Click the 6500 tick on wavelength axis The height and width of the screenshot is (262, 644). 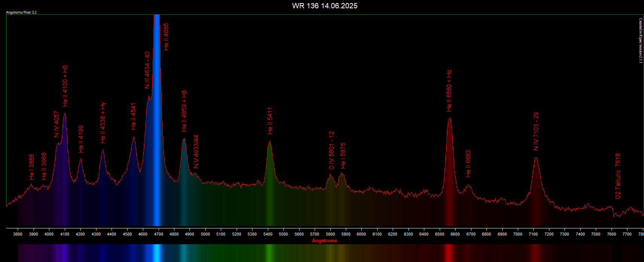[x=440, y=234]
